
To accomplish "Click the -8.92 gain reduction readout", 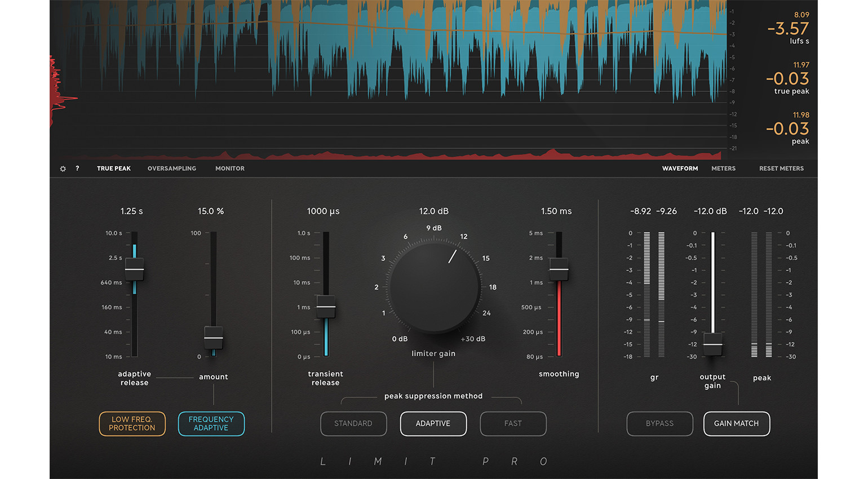I will coord(640,211).
